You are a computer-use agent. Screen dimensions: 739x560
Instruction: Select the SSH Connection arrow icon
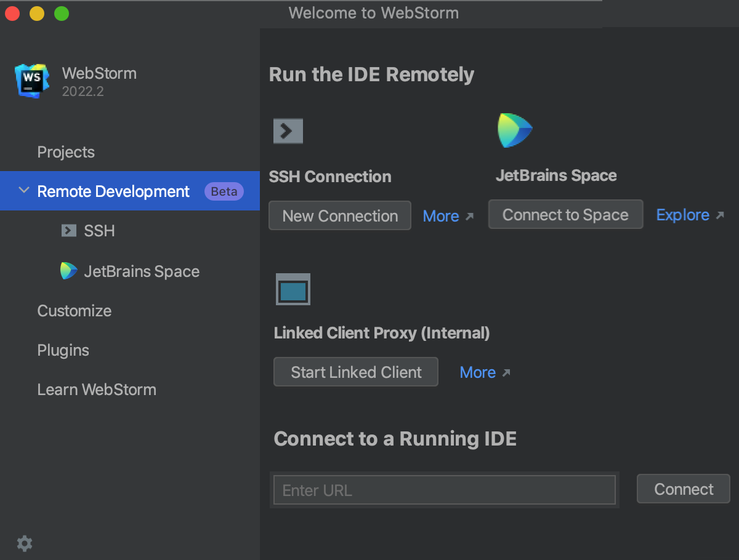(x=288, y=130)
